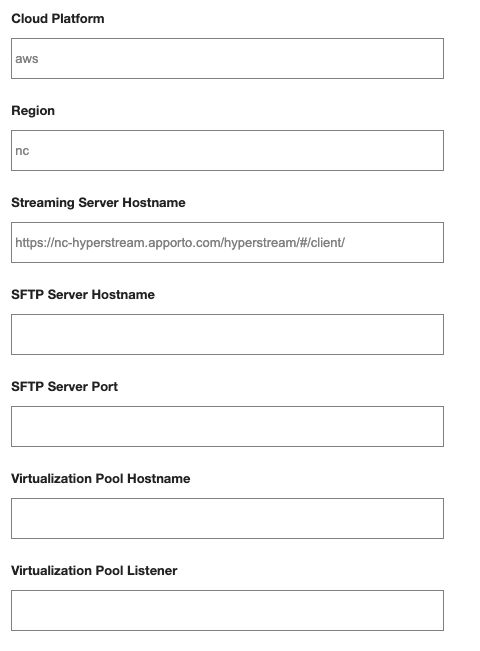Click the "nc" placeholder text
480x651 pixels.
(22, 151)
